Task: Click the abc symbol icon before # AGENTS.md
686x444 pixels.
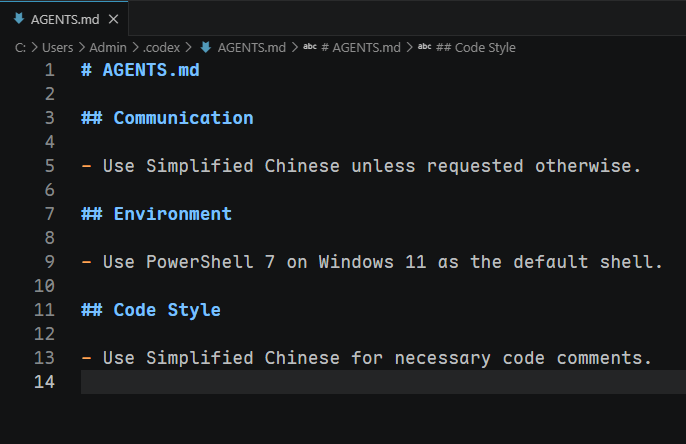Action: tap(310, 47)
